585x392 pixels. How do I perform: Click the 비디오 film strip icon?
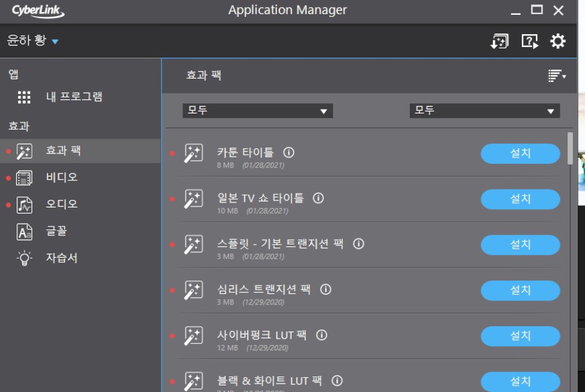[x=25, y=178]
